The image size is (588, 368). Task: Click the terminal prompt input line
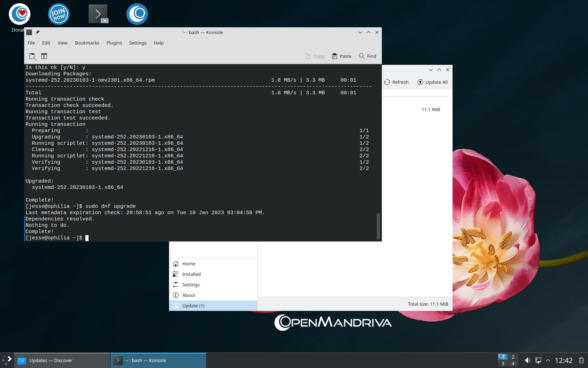tap(200, 238)
